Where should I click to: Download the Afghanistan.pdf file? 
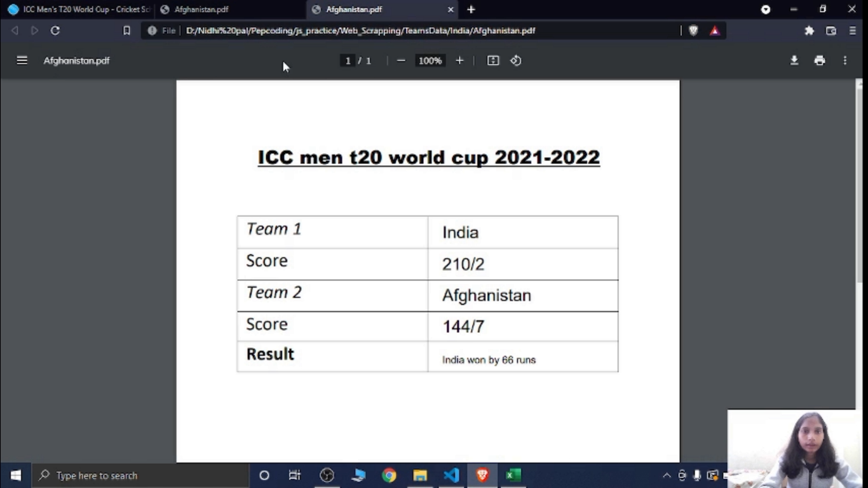click(x=794, y=60)
